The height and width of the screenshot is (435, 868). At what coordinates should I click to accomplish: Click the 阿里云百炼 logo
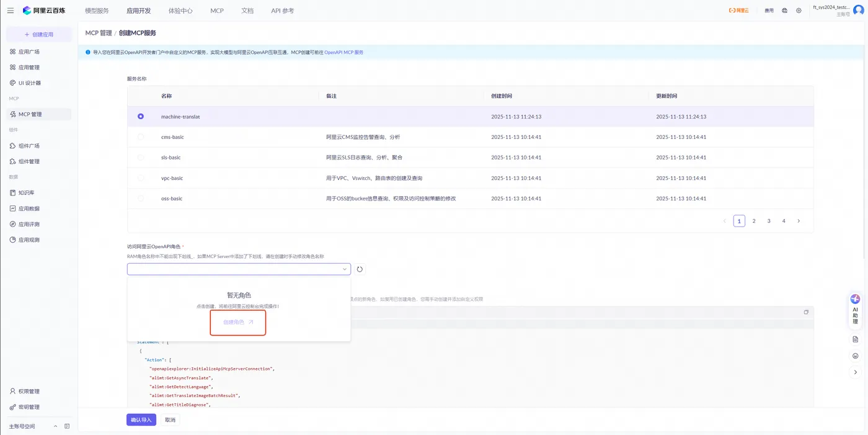point(43,11)
